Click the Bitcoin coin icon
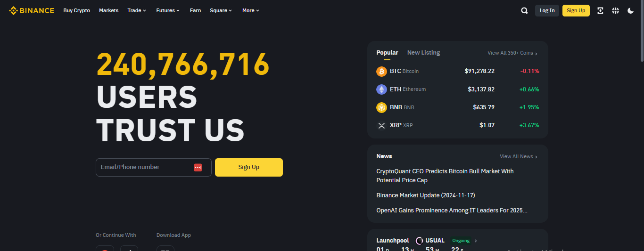The width and height of the screenshot is (644, 251). (381, 71)
